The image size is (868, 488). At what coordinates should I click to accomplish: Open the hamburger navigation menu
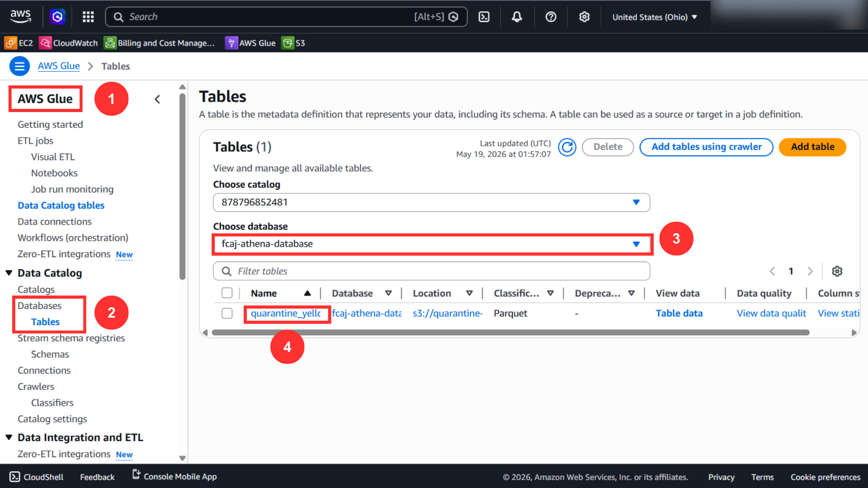coord(20,66)
